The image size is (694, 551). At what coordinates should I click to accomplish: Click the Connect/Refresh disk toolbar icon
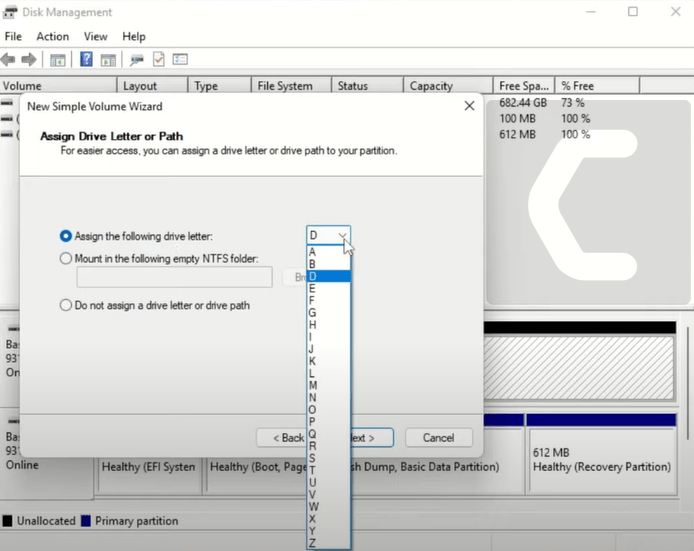[137, 60]
